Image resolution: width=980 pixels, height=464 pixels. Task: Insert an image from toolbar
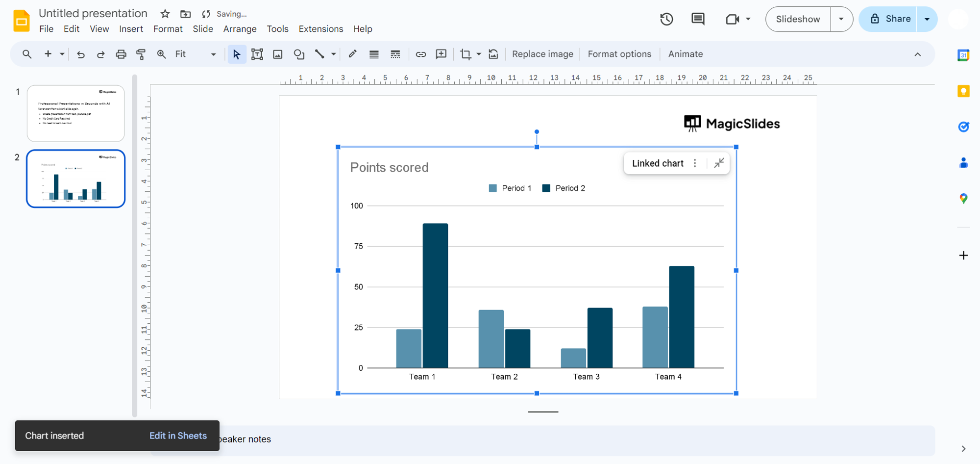278,54
